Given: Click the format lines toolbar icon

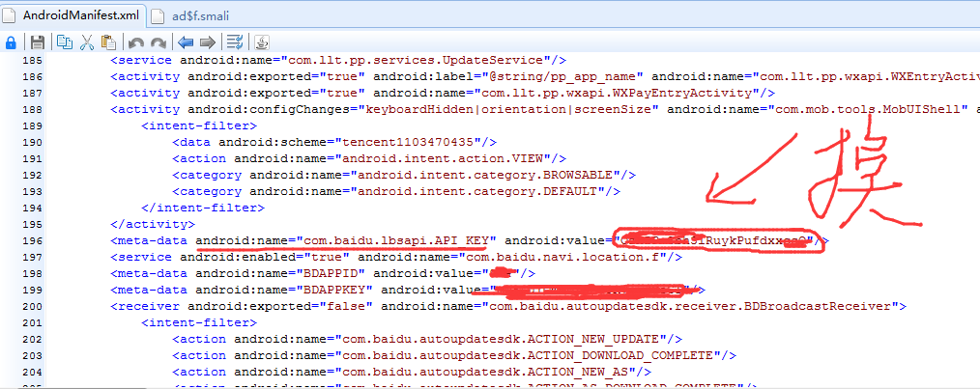Looking at the screenshot, I should 234,42.
